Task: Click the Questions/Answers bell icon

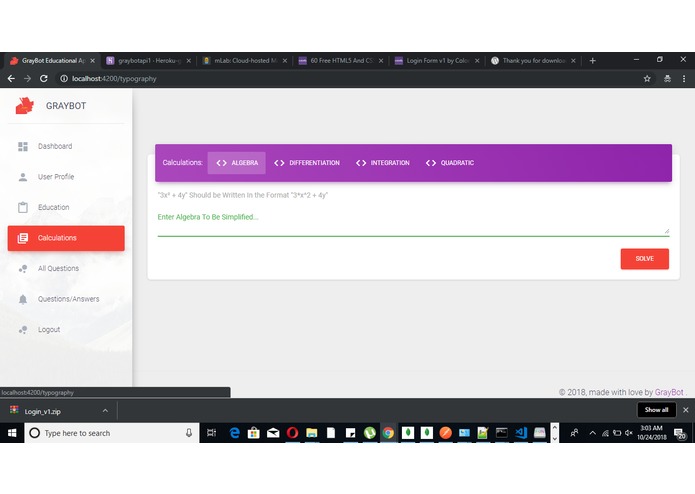Action: [x=23, y=300]
